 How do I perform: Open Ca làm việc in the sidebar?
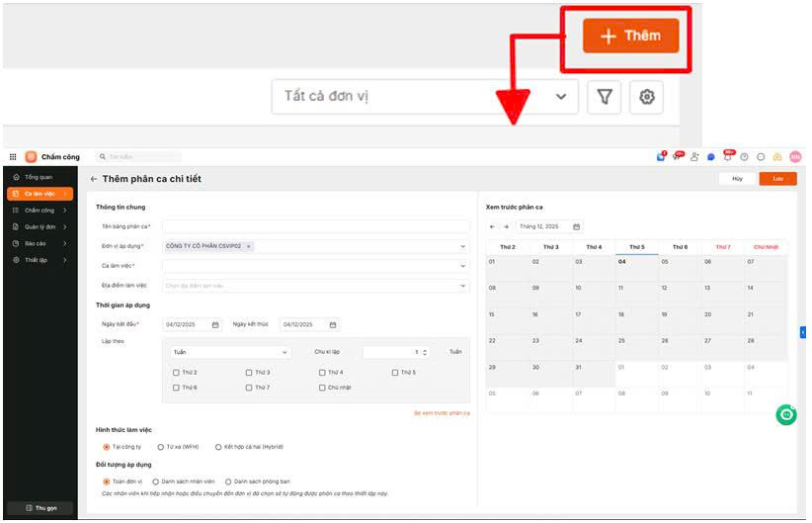[x=40, y=194]
